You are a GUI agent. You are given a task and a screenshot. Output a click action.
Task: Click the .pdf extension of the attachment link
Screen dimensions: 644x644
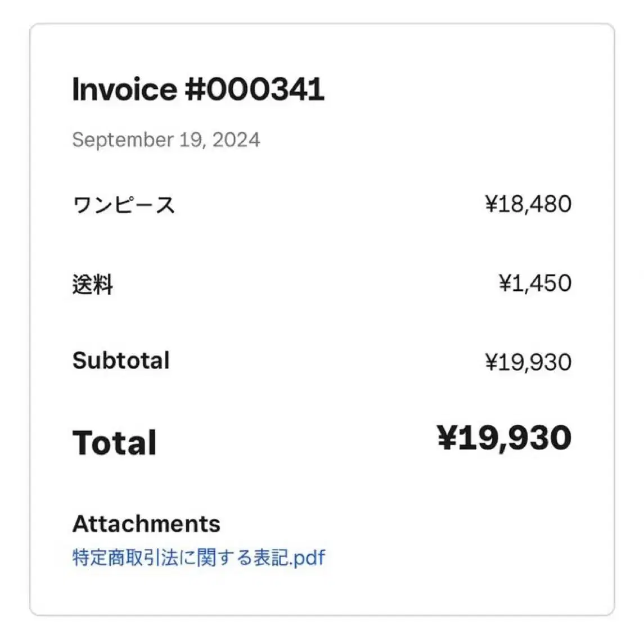tap(308, 558)
